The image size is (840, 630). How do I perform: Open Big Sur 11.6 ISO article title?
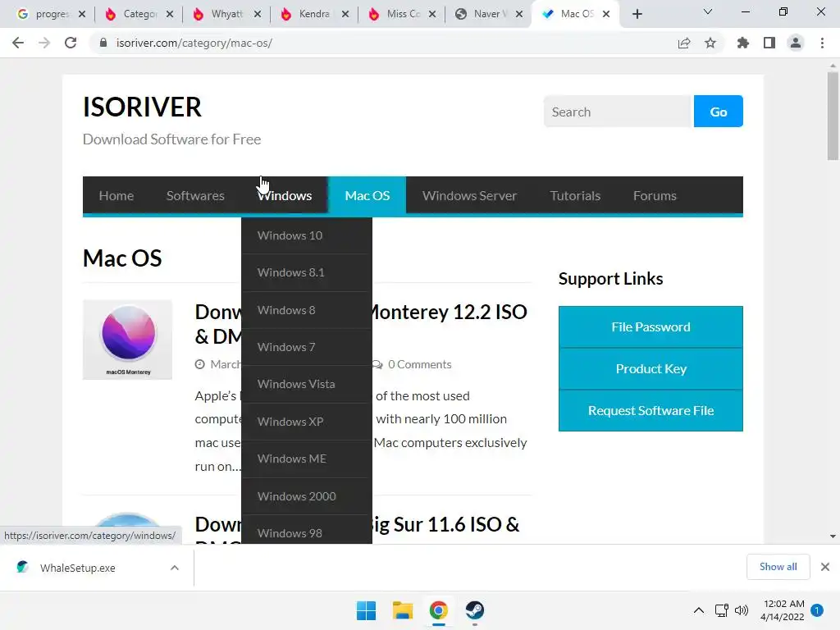coord(445,524)
